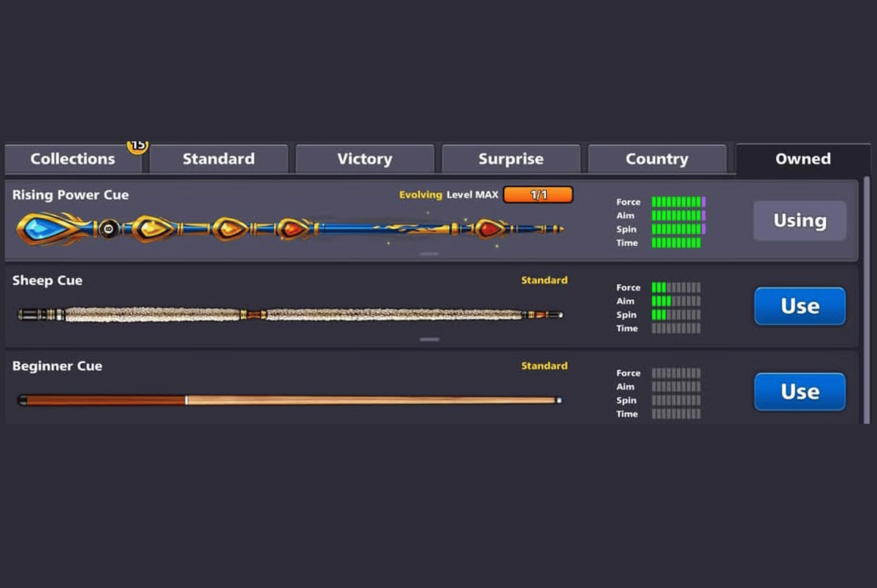Click Rising Power Cue Spin stat bar

679,229
